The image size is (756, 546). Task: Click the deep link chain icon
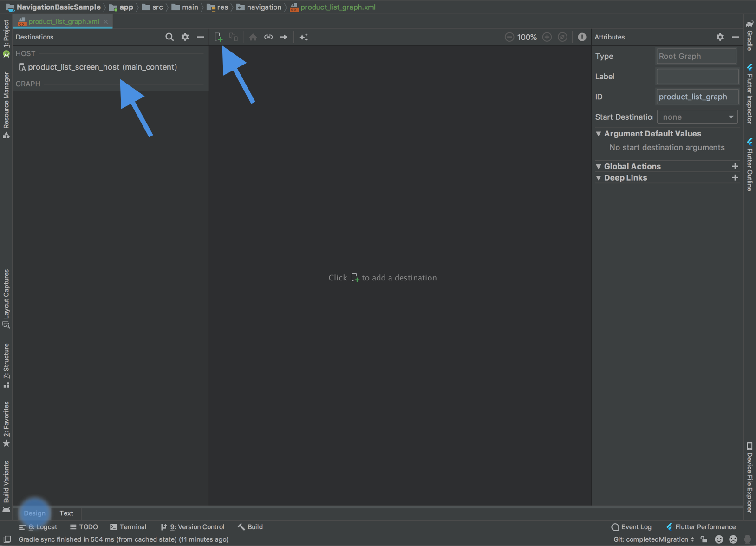coord(268,37)
